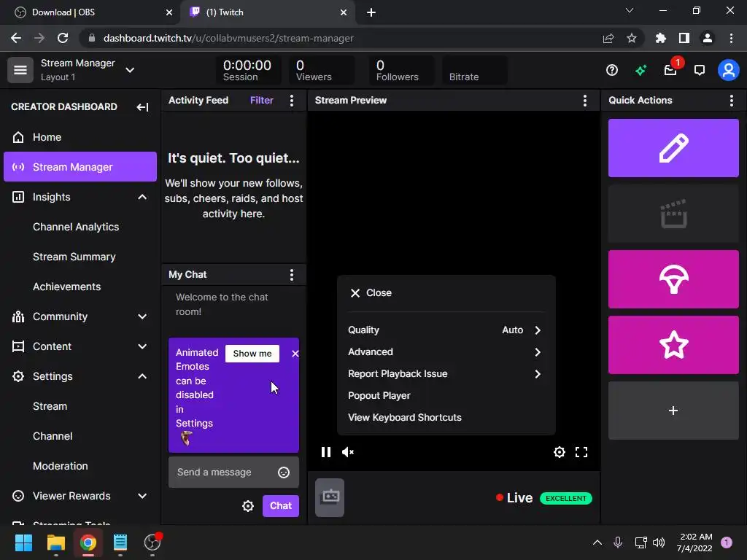
Task: Enter fullscreen in stream preview
Action: (x=581, y=452)
